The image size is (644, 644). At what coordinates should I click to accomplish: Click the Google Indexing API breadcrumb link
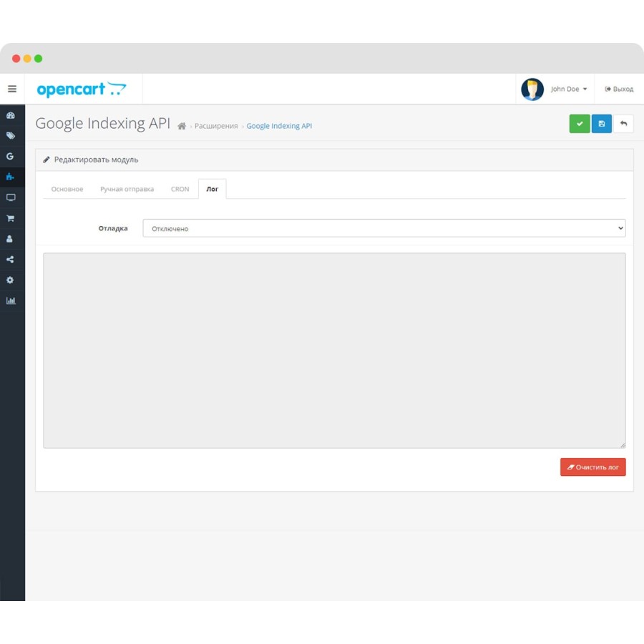pos(279,126)
